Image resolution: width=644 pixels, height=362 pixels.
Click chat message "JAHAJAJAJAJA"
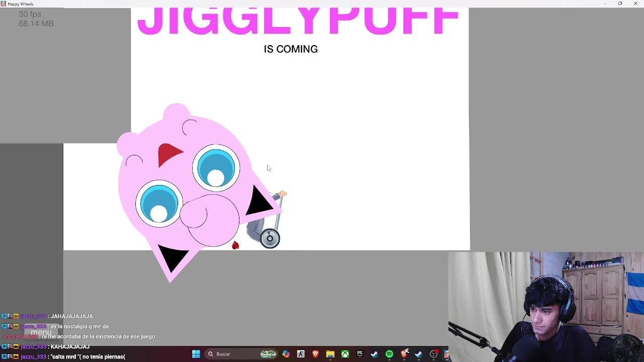point(72,316)
